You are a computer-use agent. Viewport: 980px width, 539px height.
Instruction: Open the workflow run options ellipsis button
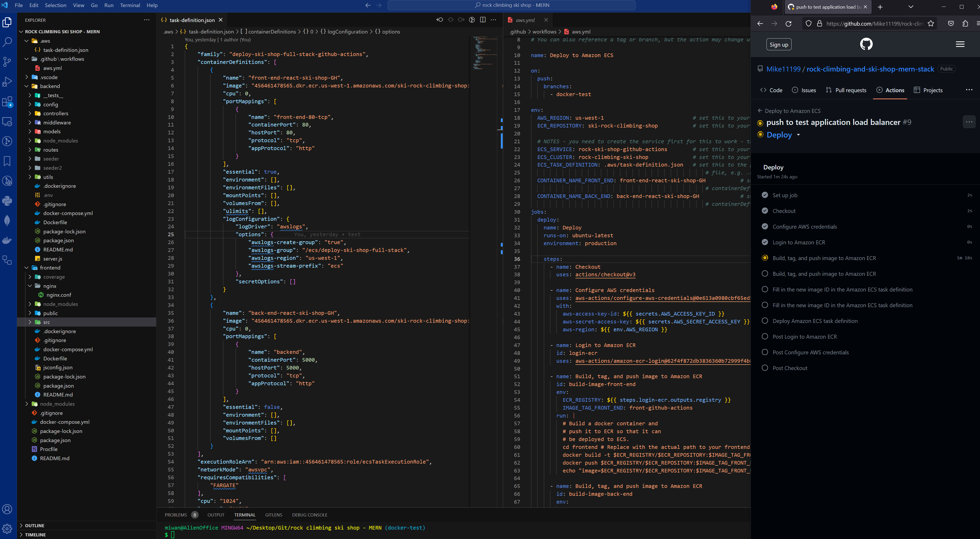[969, 122]
